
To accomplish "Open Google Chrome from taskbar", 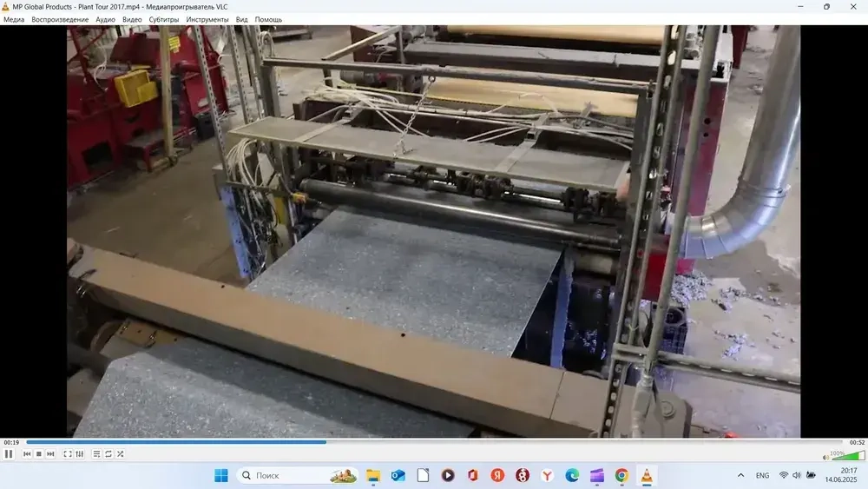I will (621, 475).
